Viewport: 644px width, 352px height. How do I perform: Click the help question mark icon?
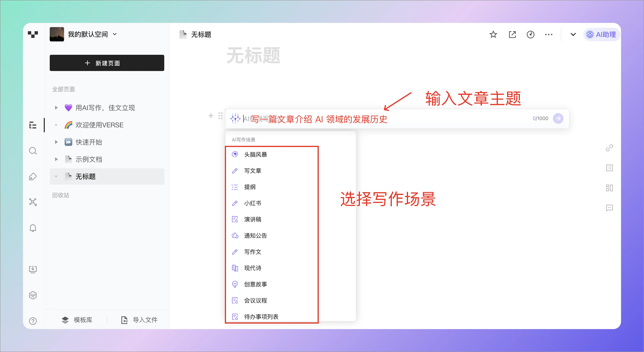pyautogui.click(x=33, y=321)
